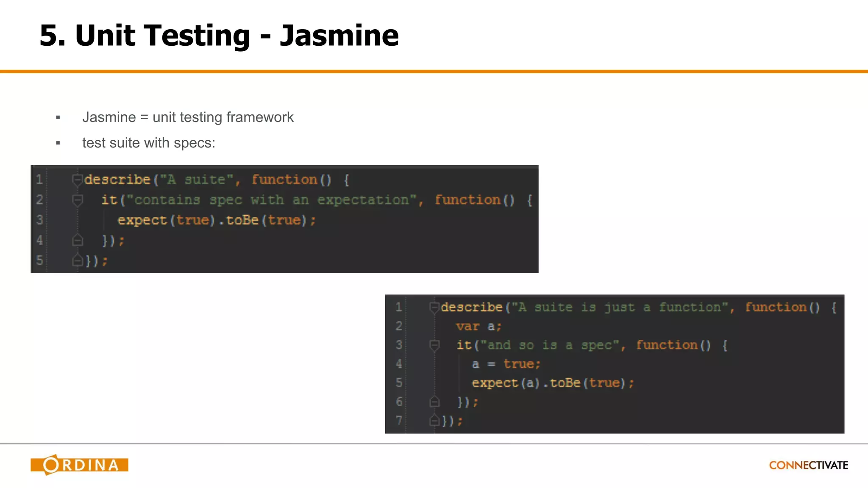The height and width of the screenshot is (488, 868).
Task: Click the bullet "Jasmine = unit testing framework"
Action: 188,117
